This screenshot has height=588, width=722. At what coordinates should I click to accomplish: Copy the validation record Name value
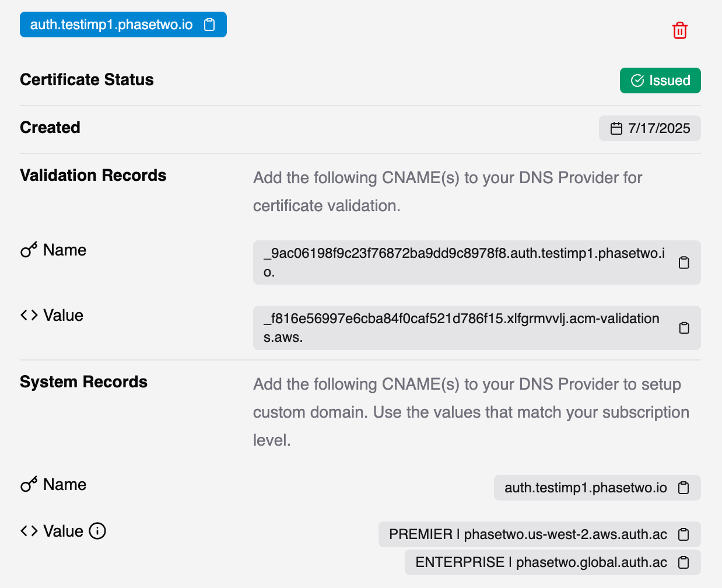tap(684, 262)
